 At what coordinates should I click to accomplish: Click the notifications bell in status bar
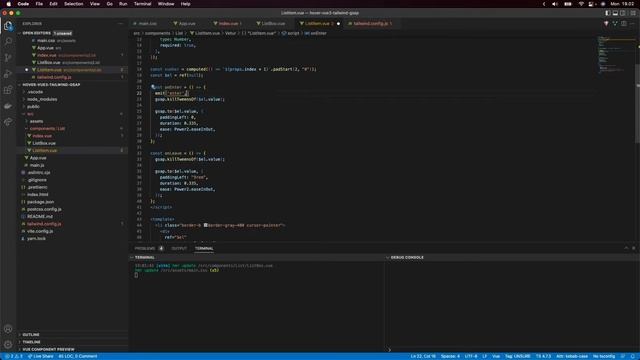tap(632, 356)
